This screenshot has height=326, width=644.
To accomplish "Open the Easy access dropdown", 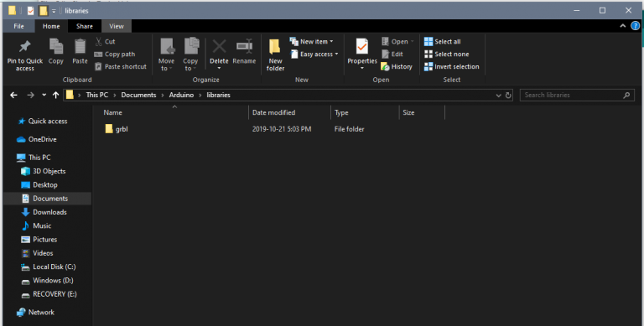I will [336, 54].
